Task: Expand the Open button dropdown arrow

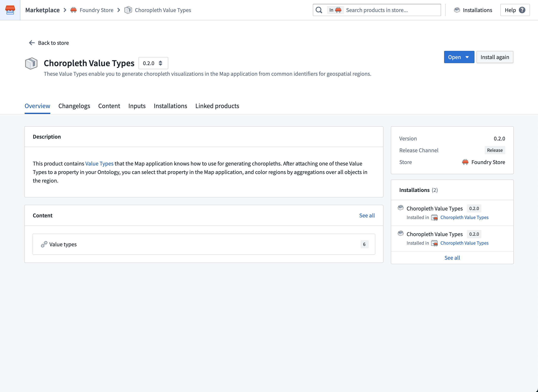Action: coord(467,57)
